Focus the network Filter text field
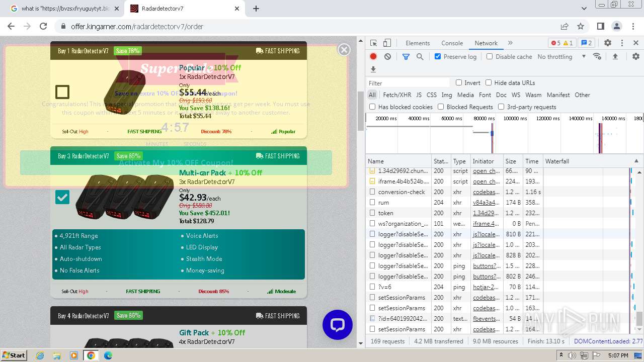 click(x=408, y=83)
